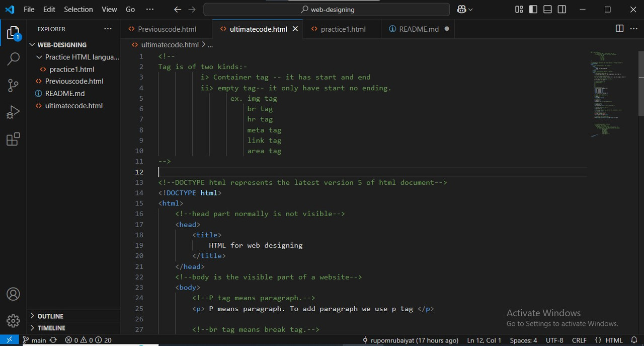Change the Spaces: 4 indentation setting
The image size is (644, 346).
[x=523, y=340]
